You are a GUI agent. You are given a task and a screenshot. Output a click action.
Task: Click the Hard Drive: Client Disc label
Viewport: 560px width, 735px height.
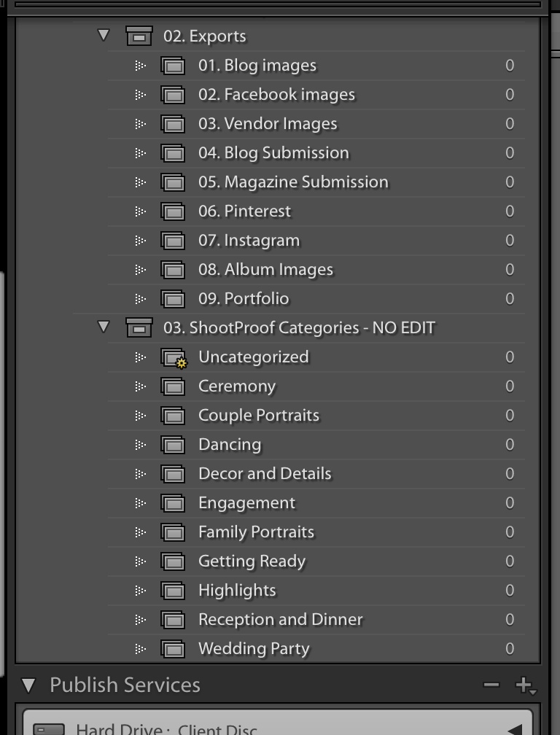click(166, 729)
